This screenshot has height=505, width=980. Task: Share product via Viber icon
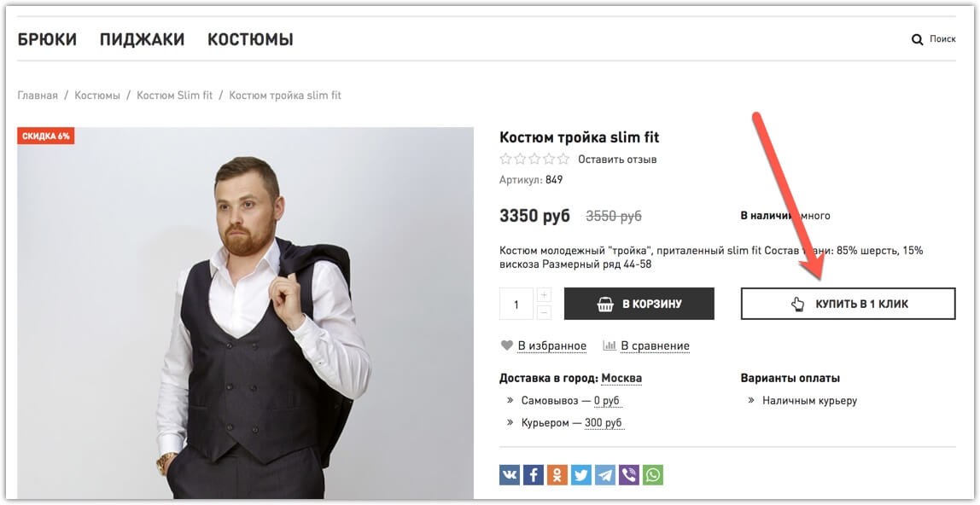[x=629, y=475]
